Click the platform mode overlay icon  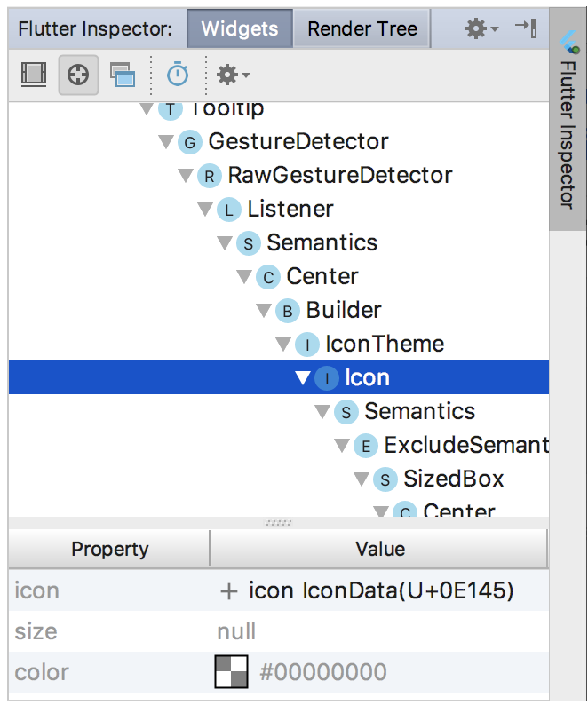123,75
